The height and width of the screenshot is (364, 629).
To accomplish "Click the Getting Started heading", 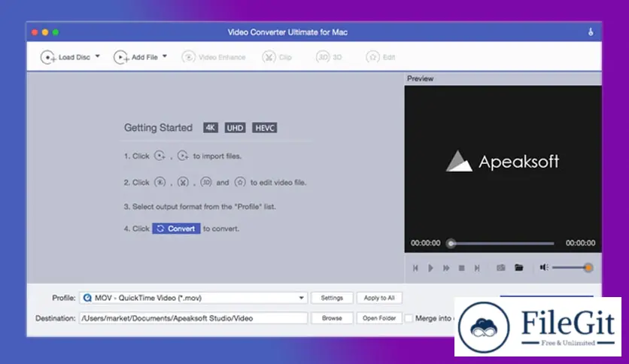I will 158,128.
